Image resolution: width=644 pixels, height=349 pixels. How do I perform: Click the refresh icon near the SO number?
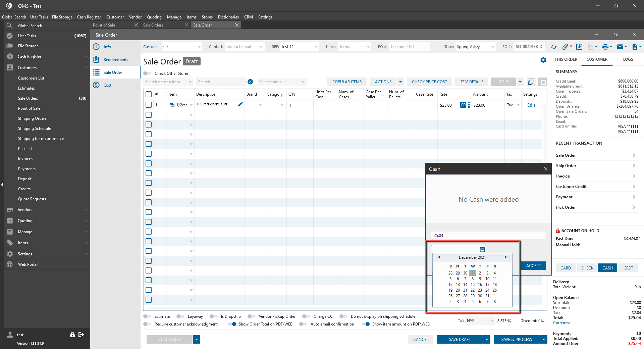tap(554, 47)
